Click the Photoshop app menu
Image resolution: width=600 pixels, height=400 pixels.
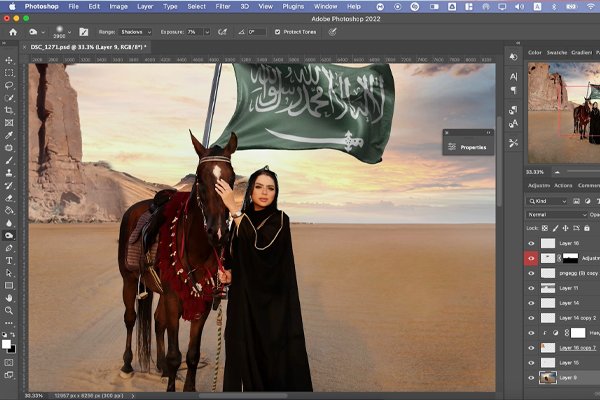[x=41, y=7]
